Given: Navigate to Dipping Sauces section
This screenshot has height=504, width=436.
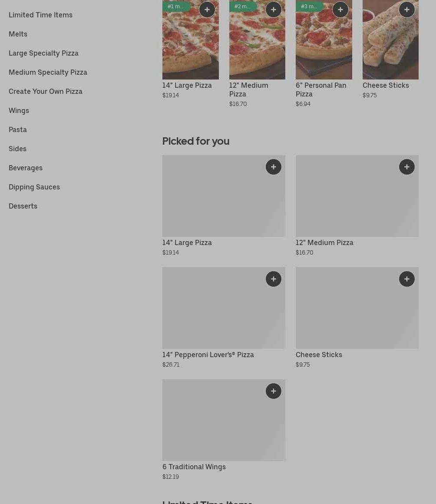Looking at the screenshot, I should tap(34, 187).
